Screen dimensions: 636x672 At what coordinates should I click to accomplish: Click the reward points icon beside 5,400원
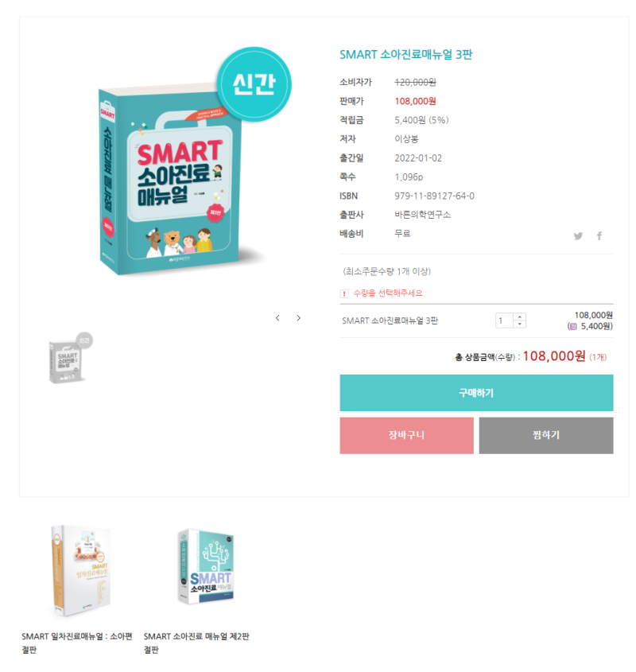pos(573,327)
